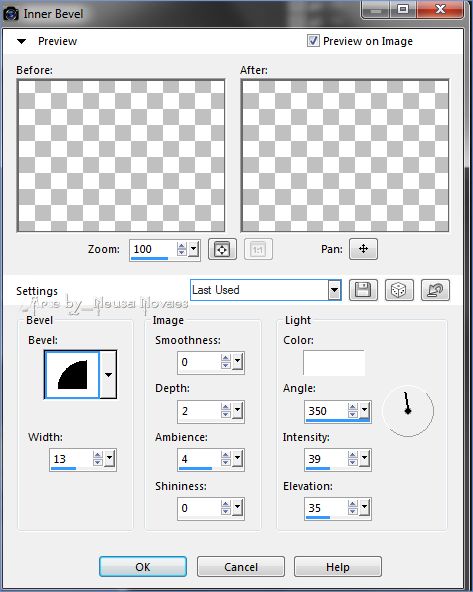
Task: Click the save preset floppy disk icon
Action: click(x=363, y=290)
